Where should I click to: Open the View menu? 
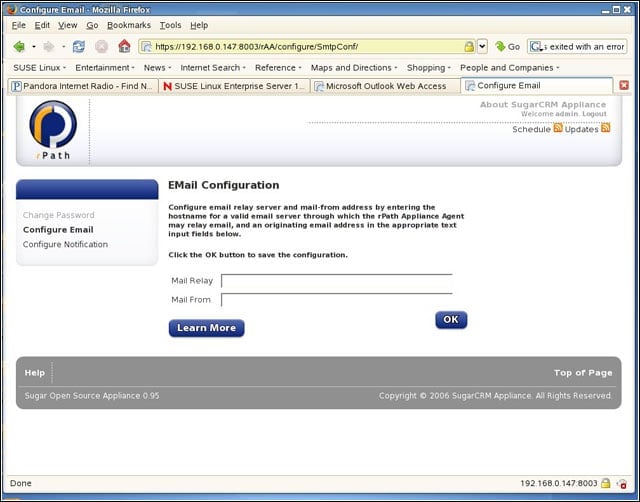(x=67, y=25)
